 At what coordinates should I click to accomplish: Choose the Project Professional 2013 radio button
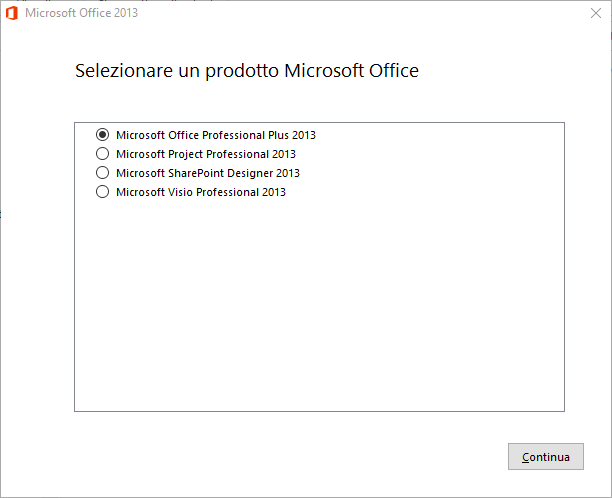coord(102,154)
